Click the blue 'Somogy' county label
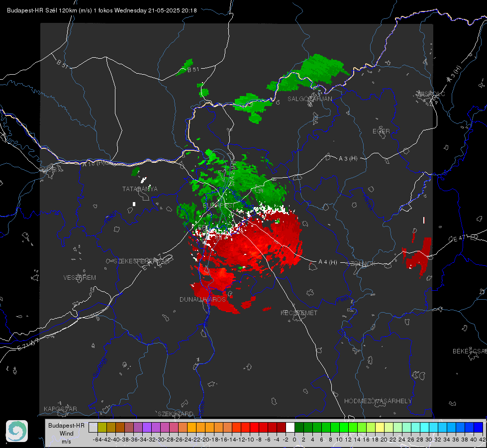This screenshot has width=487, height=448. point(99,367)
